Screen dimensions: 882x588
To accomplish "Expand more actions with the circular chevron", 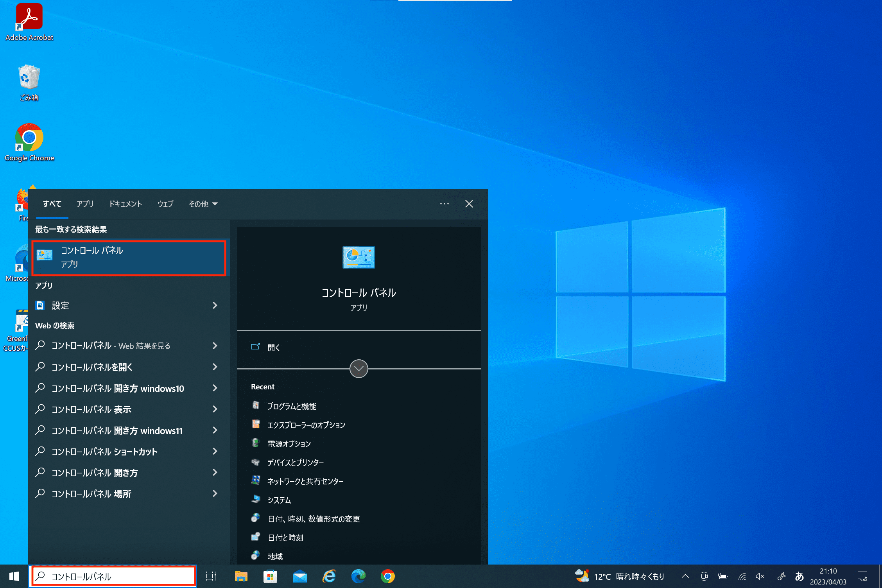I will point(359,368).
